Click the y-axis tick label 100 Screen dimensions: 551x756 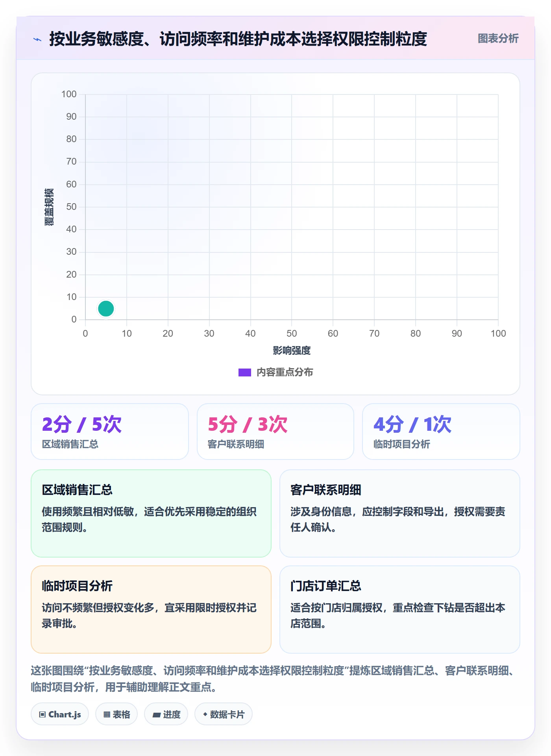[x=69, y=94]
